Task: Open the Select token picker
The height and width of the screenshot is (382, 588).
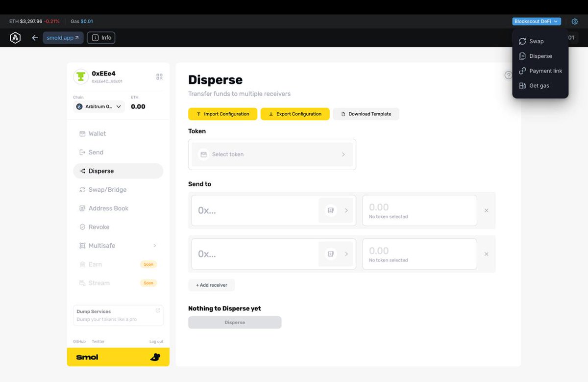Action: tap(272, 154)
